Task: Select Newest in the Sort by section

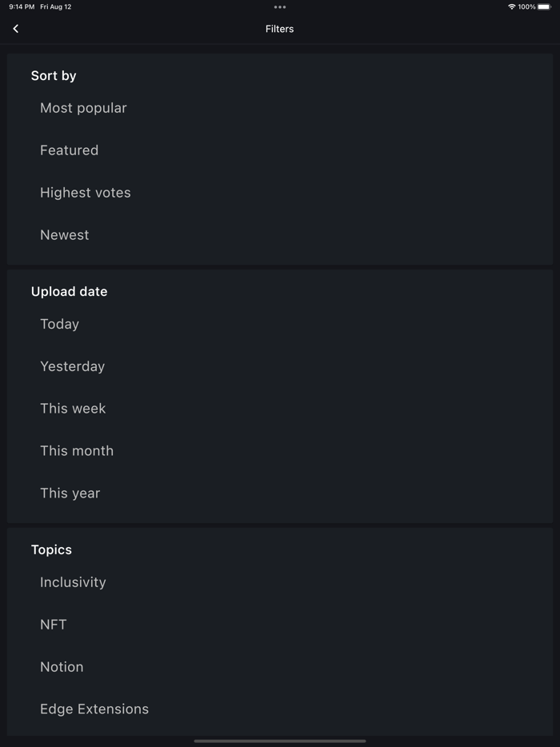Action: point(64,234)
